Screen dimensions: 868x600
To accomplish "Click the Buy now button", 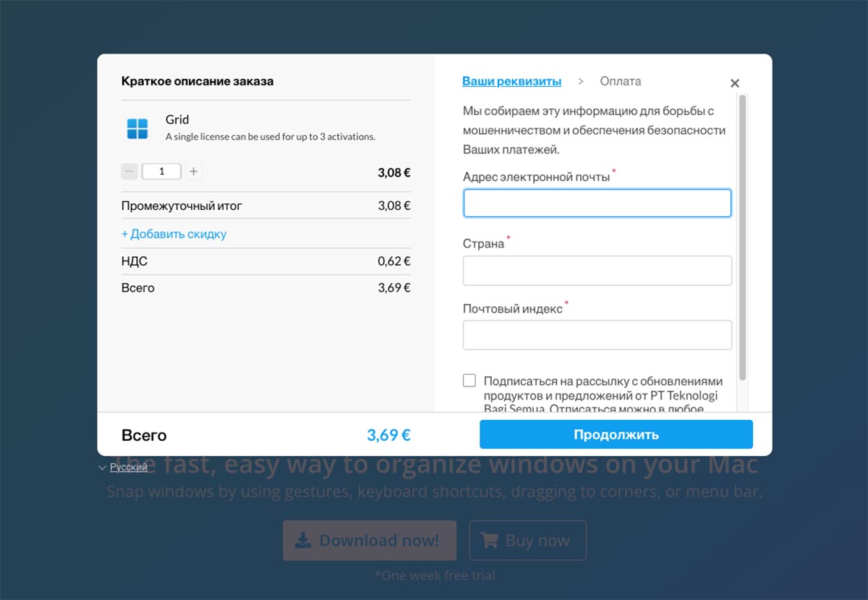I will (x=527, y=541).
